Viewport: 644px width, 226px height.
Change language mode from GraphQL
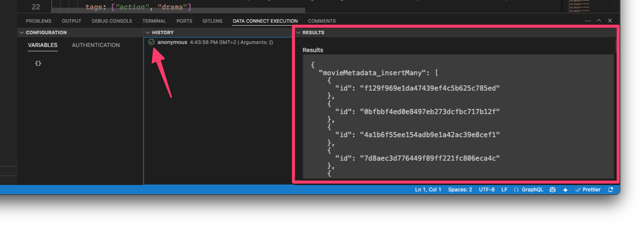pos(529,190)
